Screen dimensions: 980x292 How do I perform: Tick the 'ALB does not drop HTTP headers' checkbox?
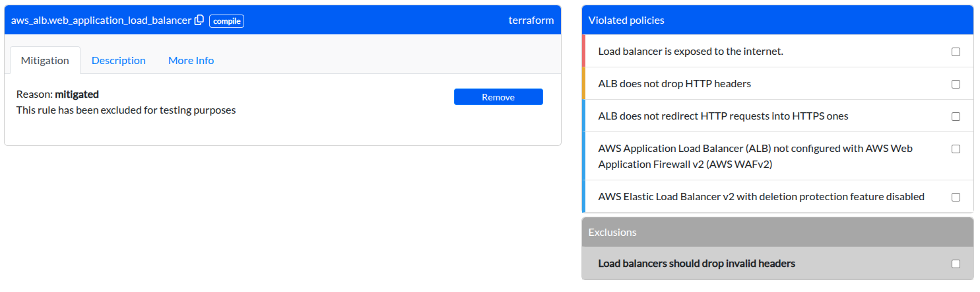click(956, 84)
